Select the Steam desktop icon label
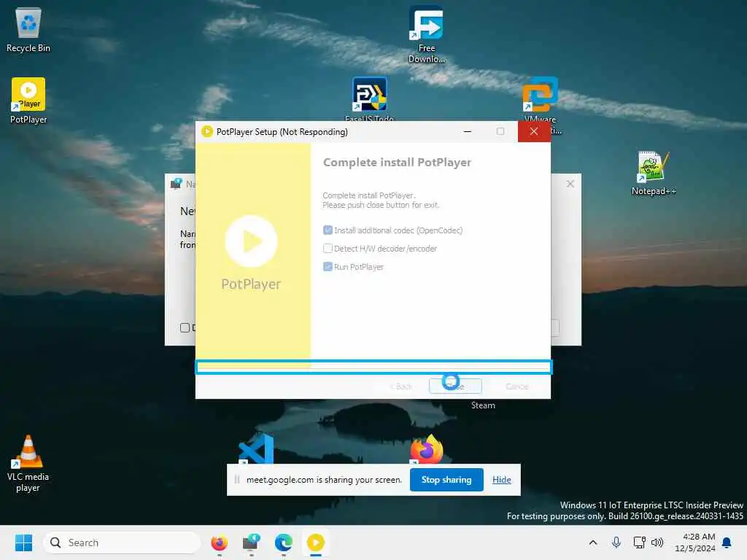This screenshot has width=747, height=560. tap(483, 405)
